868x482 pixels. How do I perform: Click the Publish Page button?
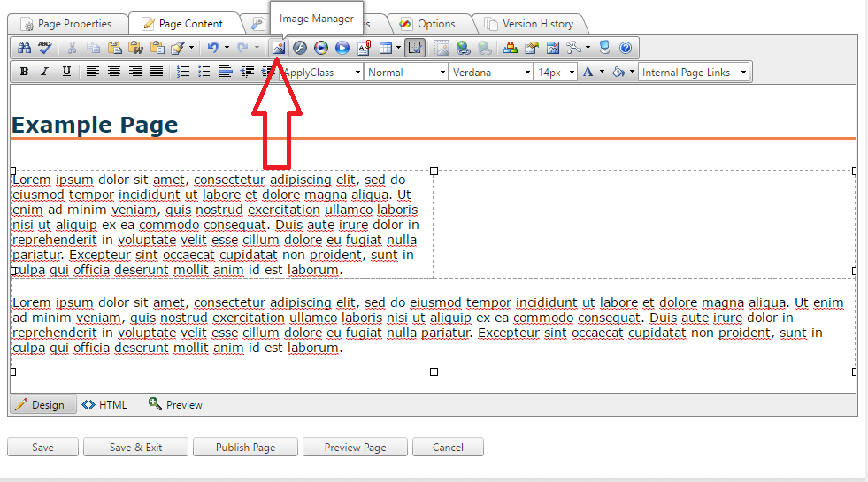click(245, 448)
